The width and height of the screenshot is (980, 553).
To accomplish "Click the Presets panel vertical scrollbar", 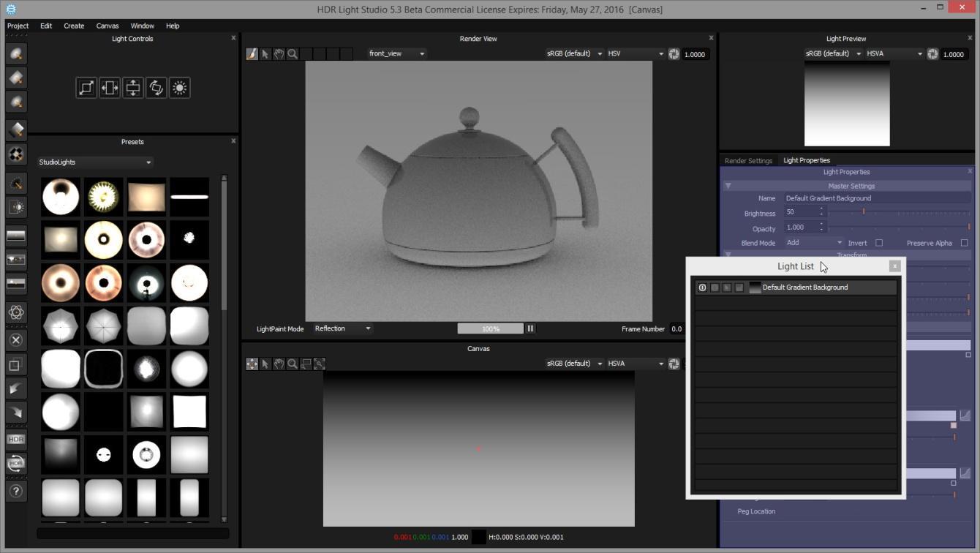I will 224,348.
